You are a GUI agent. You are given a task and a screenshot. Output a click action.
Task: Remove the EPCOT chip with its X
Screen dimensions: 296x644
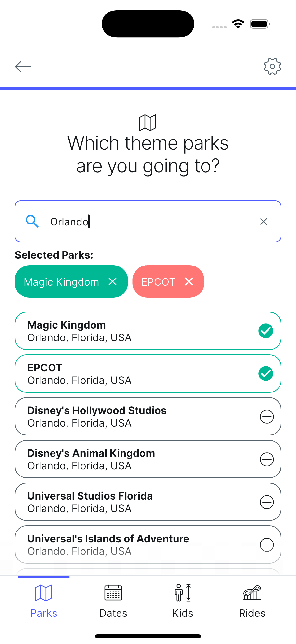pos(189,281)
